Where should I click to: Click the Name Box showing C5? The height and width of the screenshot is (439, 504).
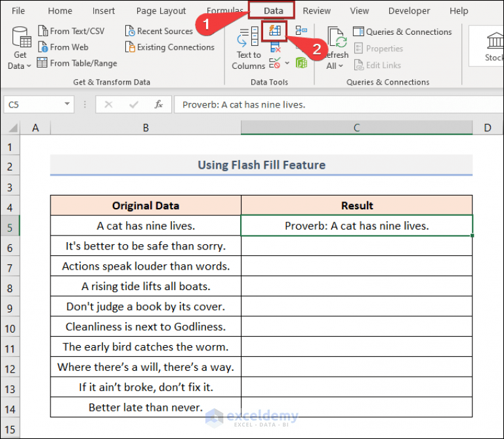(32, 104)
